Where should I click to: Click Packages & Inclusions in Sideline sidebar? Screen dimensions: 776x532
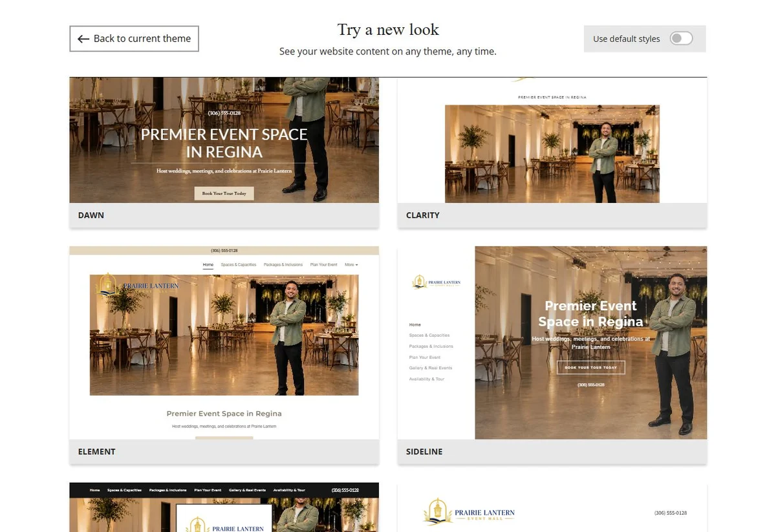pyautogui.click(x=431, y=346)
